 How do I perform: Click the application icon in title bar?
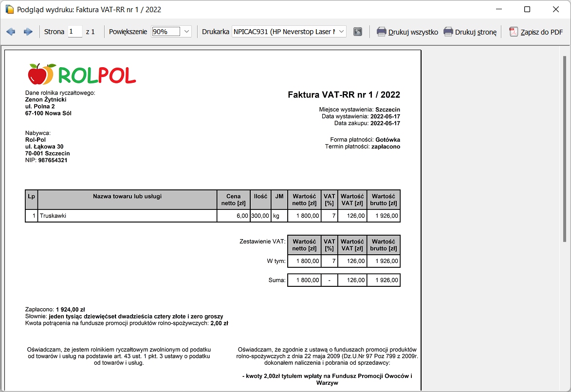point(9,9)
